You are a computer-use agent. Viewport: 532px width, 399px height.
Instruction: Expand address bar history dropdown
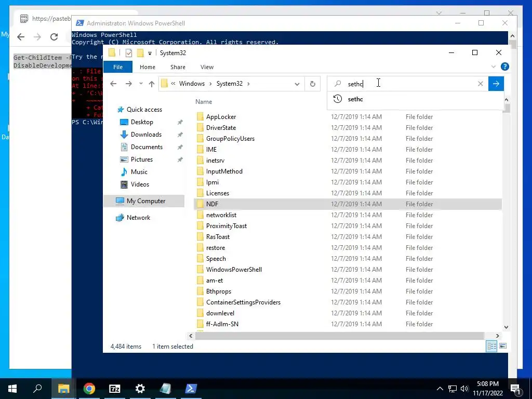click(297, 84)
